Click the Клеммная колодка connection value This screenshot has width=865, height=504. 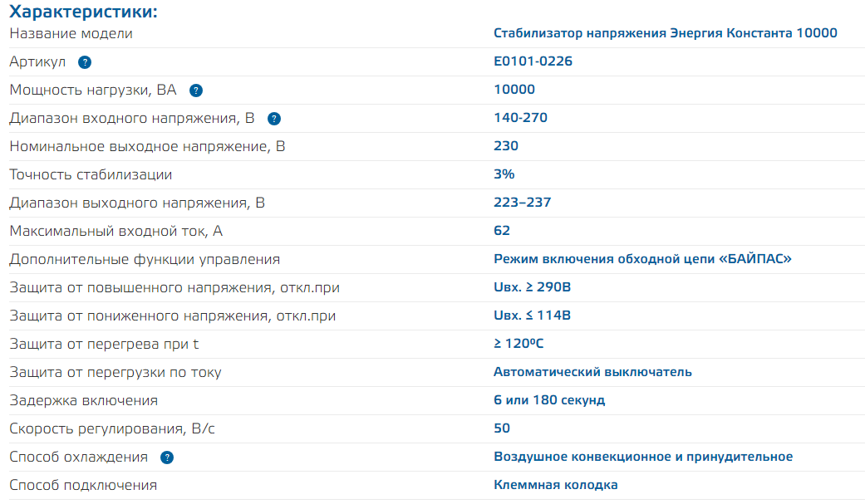(555, 485)
